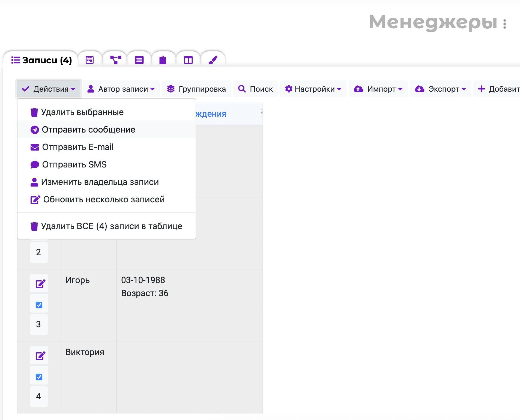Choose Отправить сообщение from the menu
Screen dimensions: 520x420
[88, 130]
